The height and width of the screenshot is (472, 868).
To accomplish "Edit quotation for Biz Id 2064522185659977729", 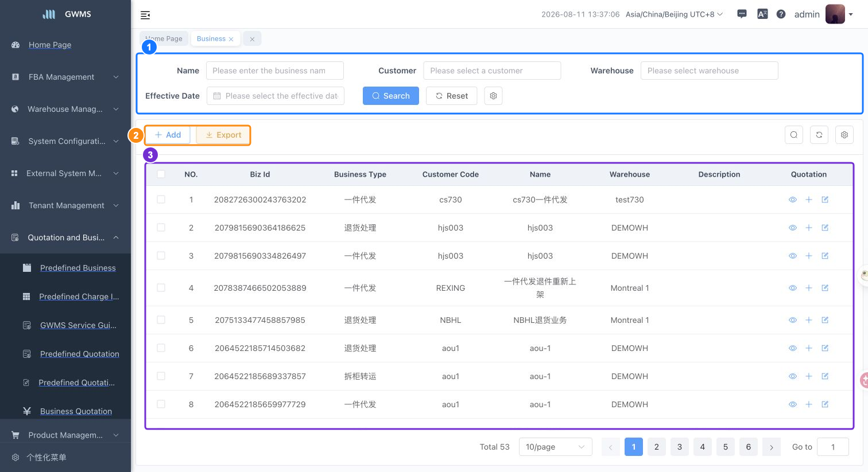I will click(x=825, y=404).
